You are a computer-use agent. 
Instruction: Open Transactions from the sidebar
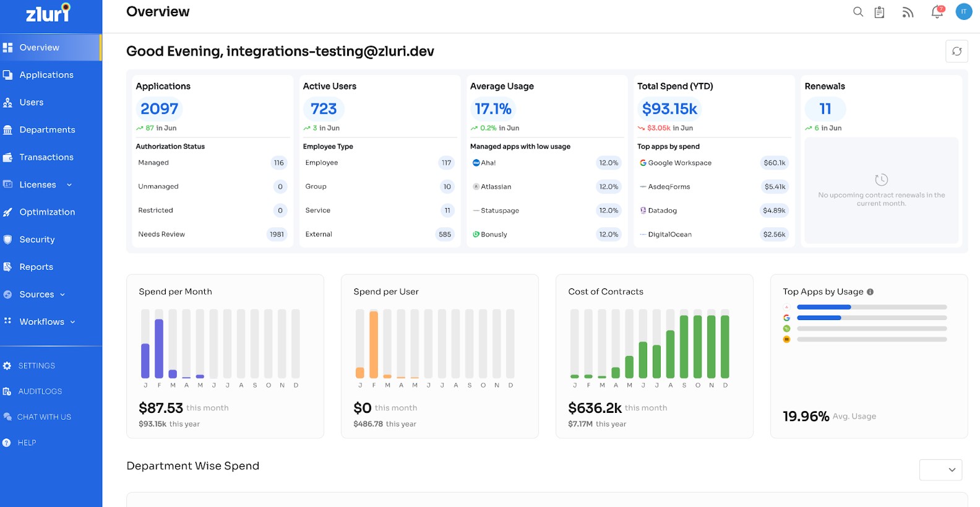[x=46, y=157]
